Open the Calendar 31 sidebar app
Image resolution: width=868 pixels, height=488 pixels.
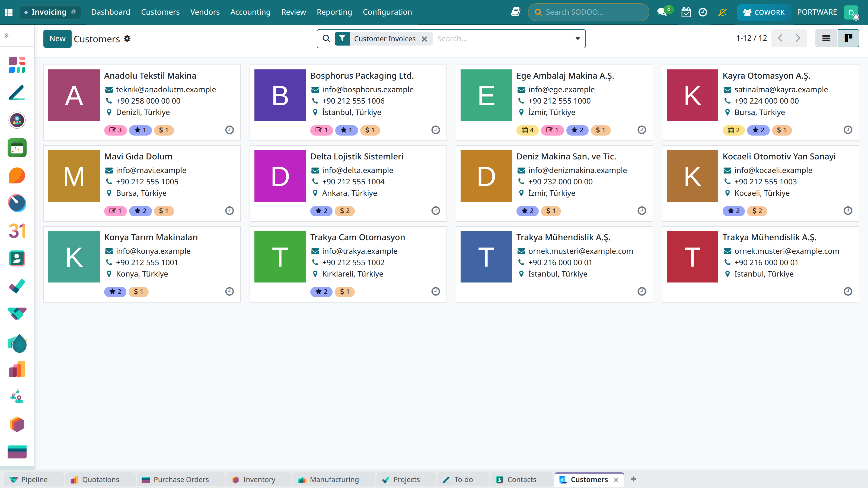pos(17,231)
